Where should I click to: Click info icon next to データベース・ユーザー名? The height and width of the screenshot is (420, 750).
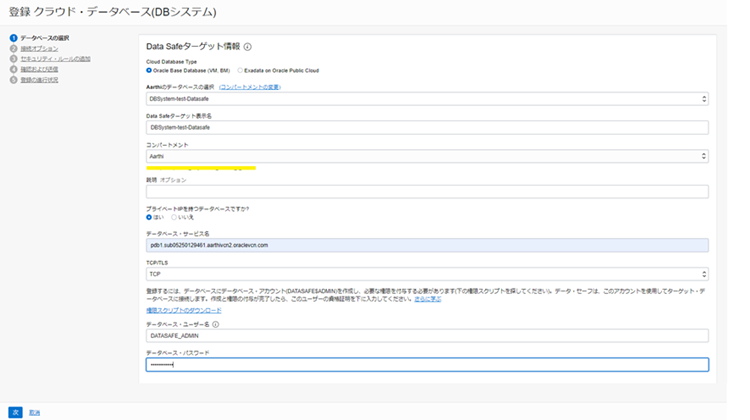[216, 324]
